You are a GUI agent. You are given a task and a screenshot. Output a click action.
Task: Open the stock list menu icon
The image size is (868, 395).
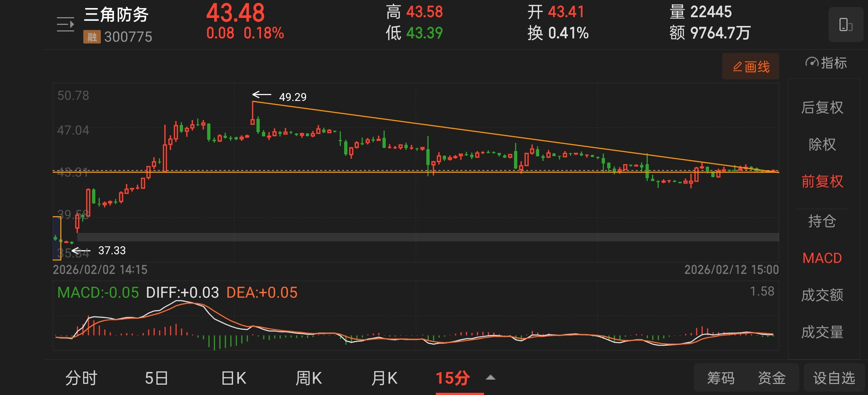(x=65, y=25)
